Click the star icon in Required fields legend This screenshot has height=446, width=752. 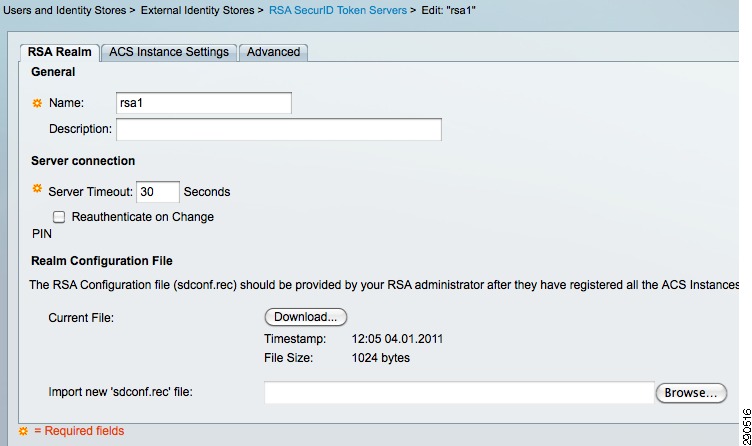[23, 431]
